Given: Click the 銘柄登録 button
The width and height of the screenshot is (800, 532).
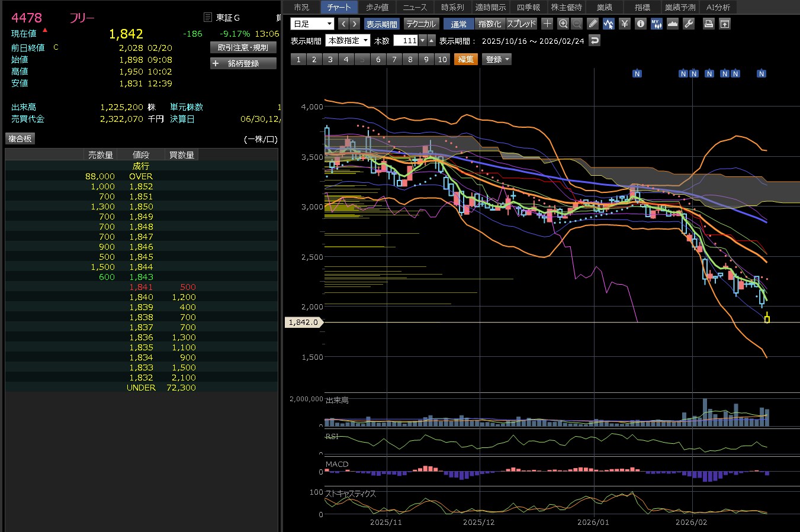Looking at the screenshot, I should click(x=243, y=63).
